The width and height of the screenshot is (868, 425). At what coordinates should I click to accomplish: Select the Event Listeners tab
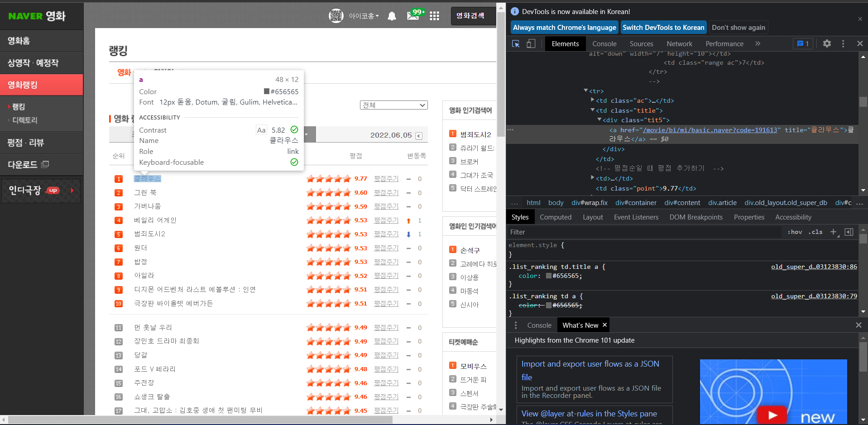point(636,217)
